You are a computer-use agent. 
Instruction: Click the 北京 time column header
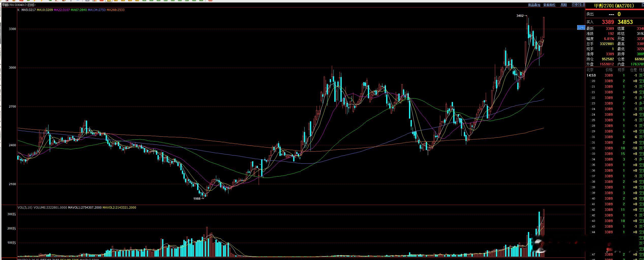point(590,70)
